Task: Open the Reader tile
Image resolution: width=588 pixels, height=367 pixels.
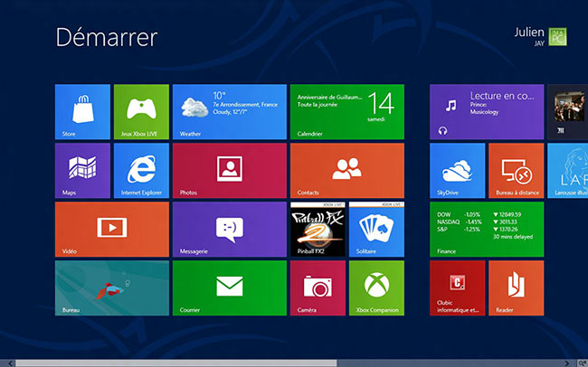Action: pyautogui.click(x=516, y=287)
